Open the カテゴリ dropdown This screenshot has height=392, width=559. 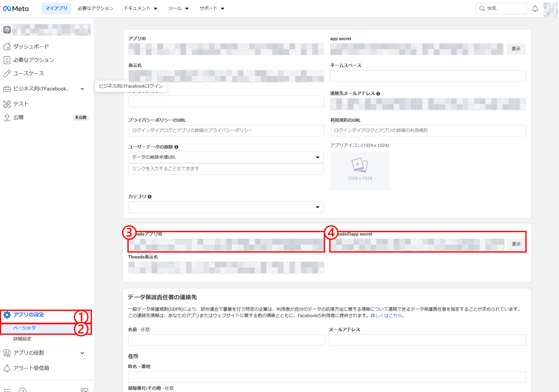(x=226, y=207)
